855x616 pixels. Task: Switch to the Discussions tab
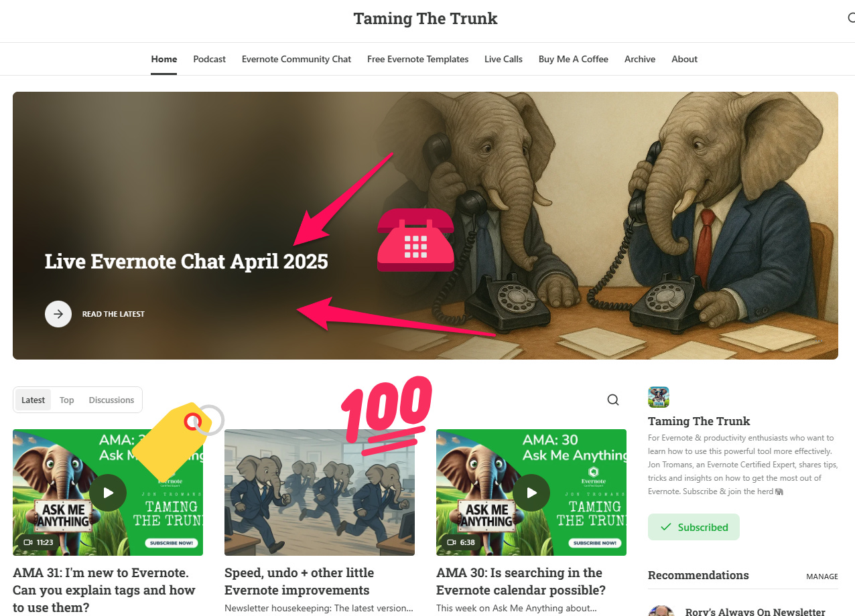111,400
